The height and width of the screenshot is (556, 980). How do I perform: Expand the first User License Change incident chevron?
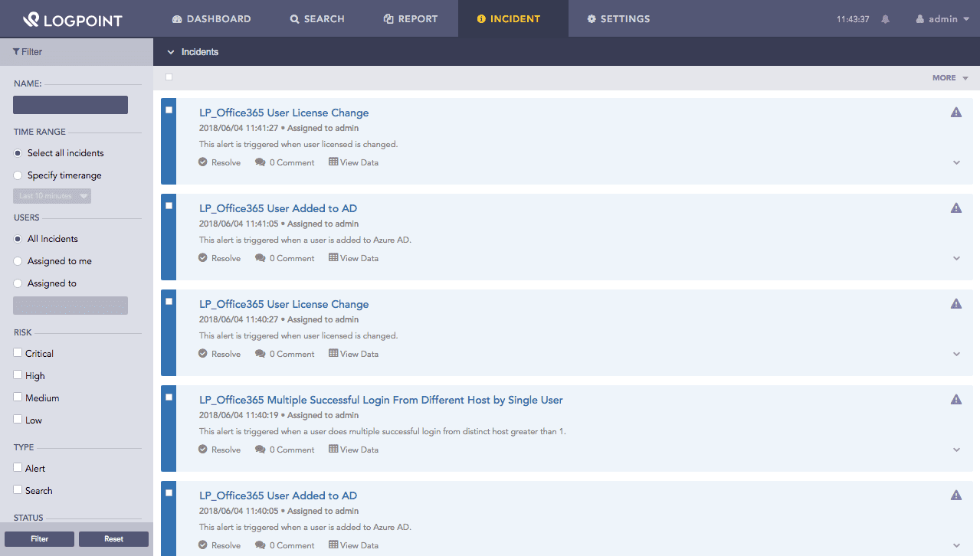click(956, 162)
